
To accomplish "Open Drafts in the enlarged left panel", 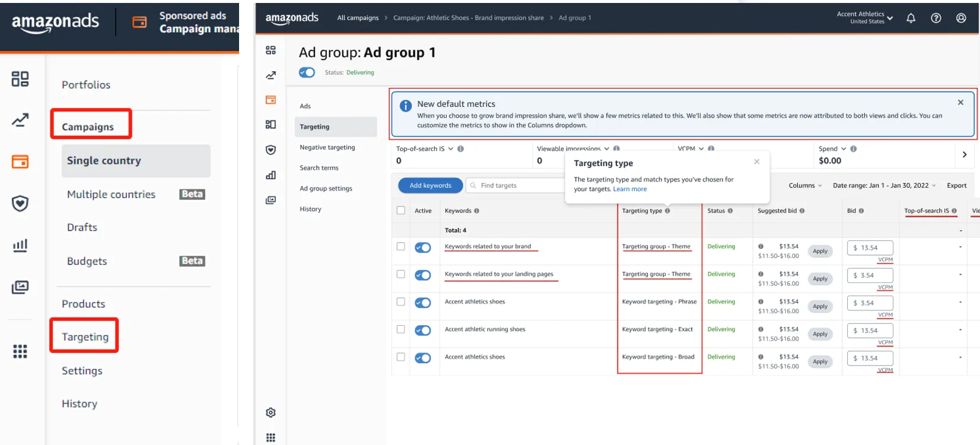I will coord(82,227).
